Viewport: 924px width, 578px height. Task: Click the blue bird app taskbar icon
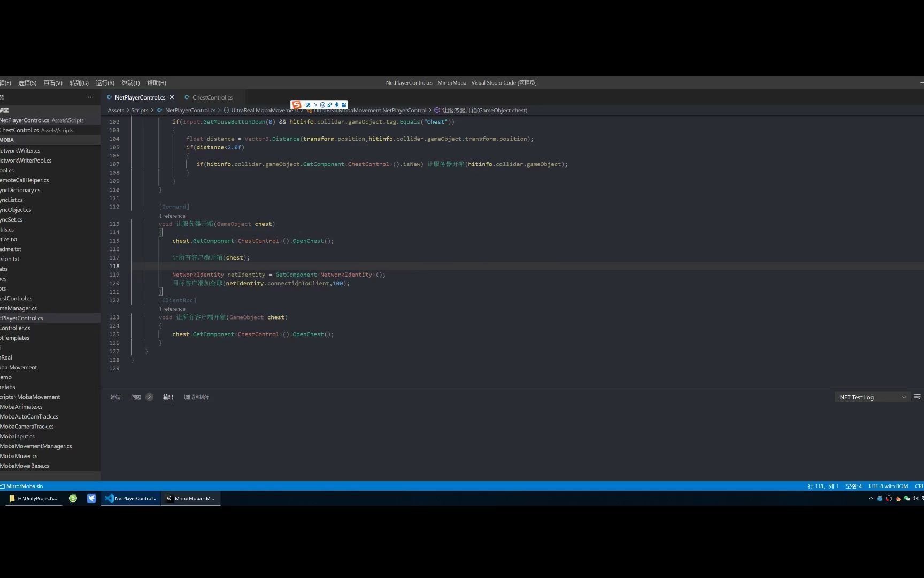pos(91,498)
